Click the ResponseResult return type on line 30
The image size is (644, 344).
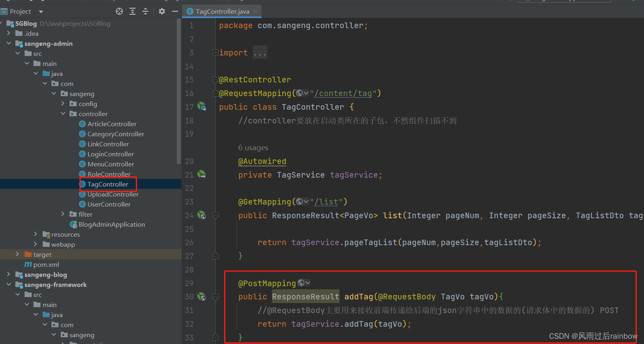(306, 297)
